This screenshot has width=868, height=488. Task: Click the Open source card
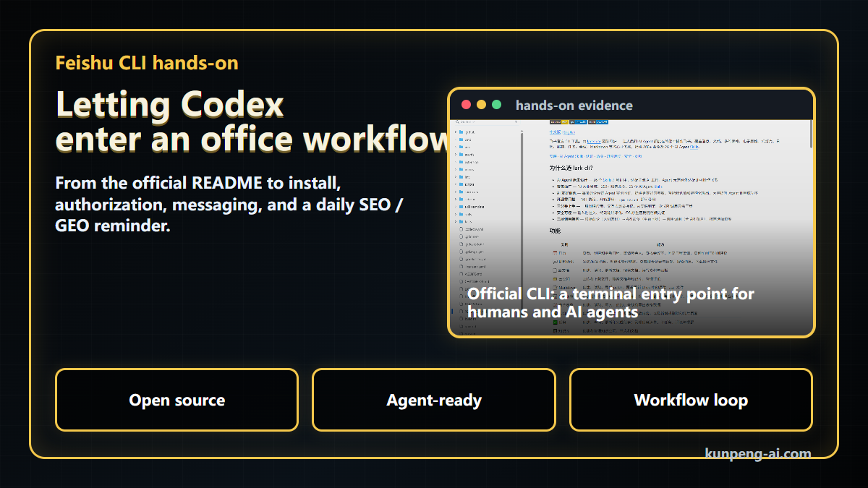pos(176,400)
